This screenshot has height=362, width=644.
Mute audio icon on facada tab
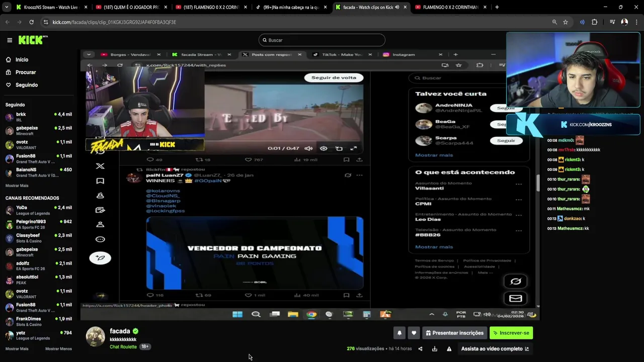(x=397, y=7)
